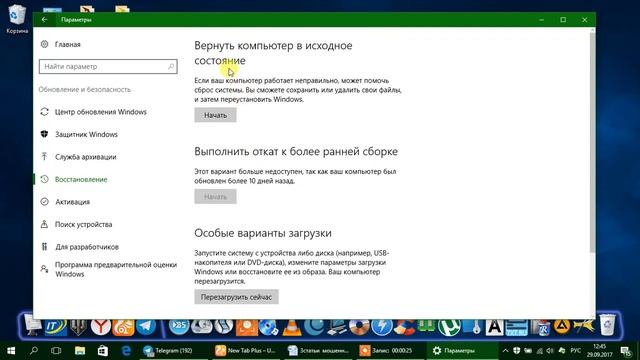Launch Edge browser from taskbar

pyautogui.click(x=126, y=351)
